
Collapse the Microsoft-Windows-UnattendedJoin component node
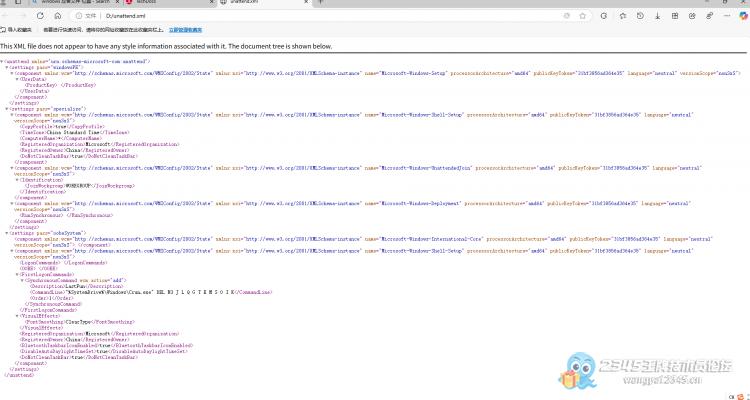click(12, 168)
